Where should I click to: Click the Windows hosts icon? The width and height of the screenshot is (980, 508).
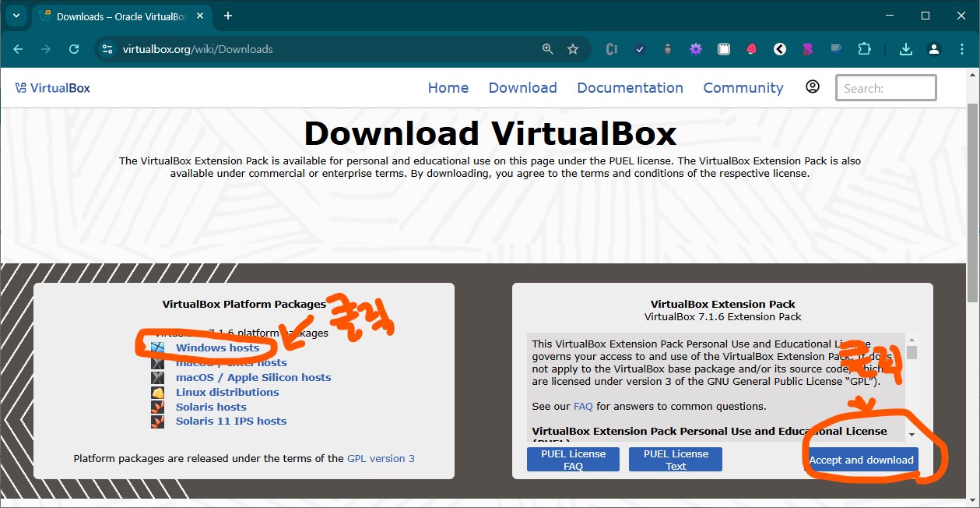[x=158, y=347]
